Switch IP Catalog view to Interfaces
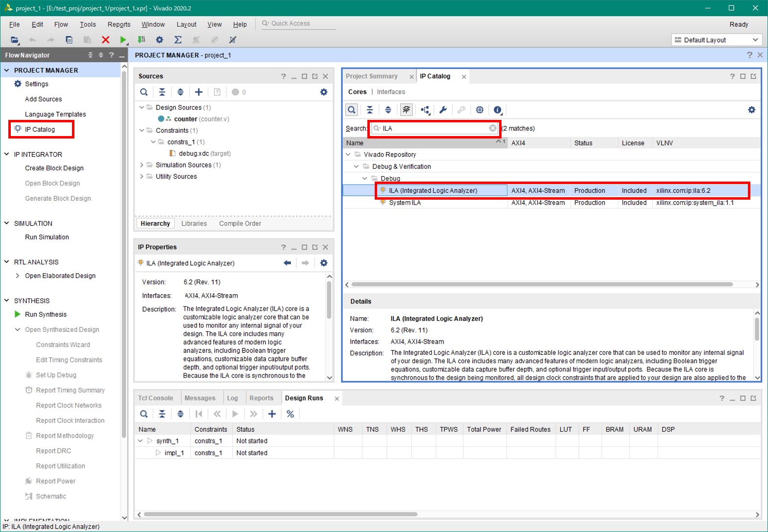The height and width of the screenshot is (532, 768). point(391,92)
